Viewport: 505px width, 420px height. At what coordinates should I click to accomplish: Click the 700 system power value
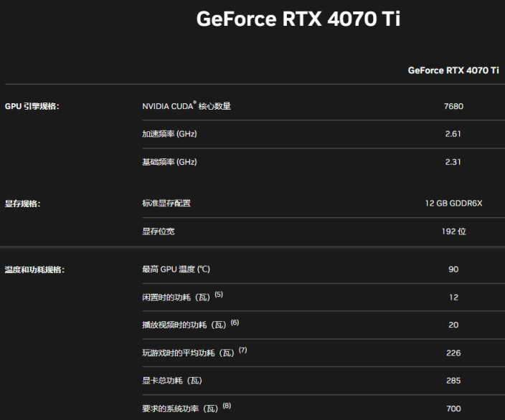(x=453, y=409)
